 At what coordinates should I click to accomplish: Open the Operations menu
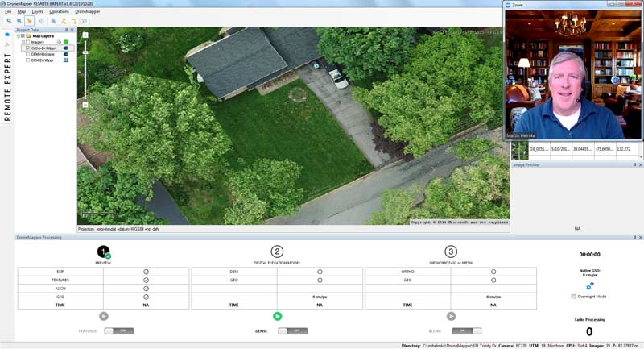point(59,12)
